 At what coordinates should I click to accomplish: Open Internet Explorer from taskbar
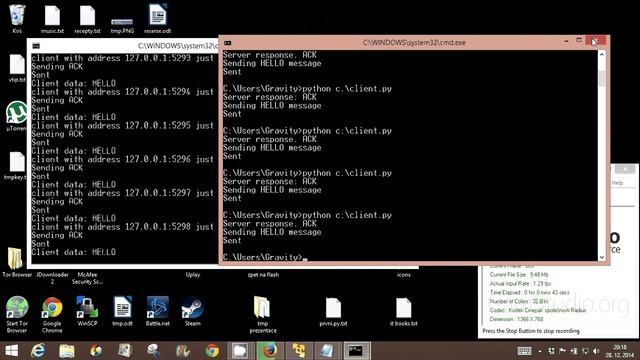(x=38, y=351)
